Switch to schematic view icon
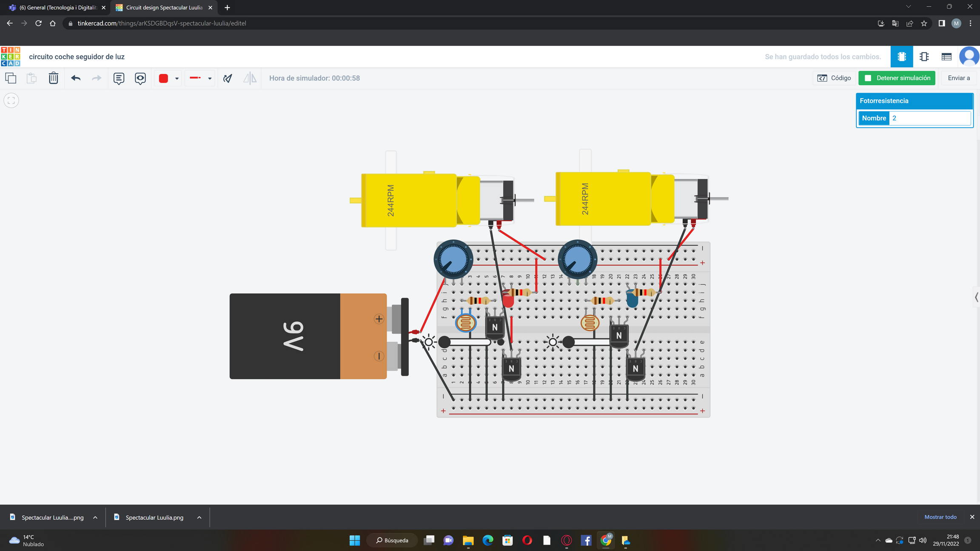Viewport: 980px width, 551px height. [x=924, y=57]
